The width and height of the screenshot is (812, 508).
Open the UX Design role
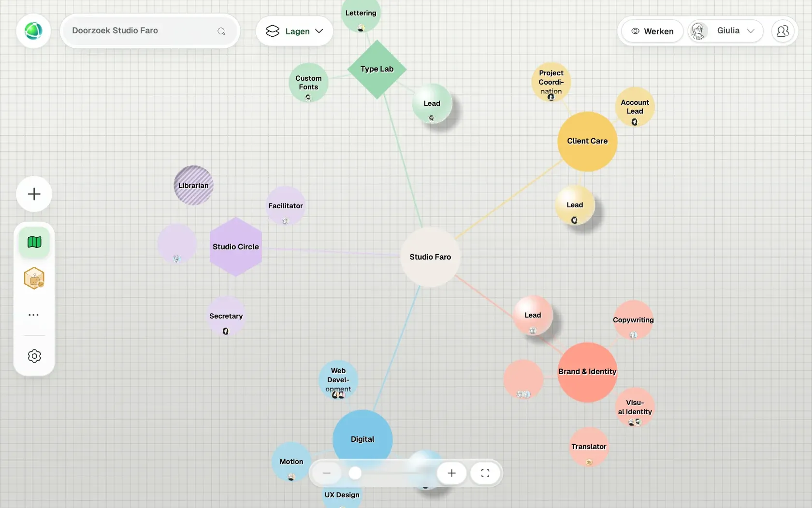342,495
